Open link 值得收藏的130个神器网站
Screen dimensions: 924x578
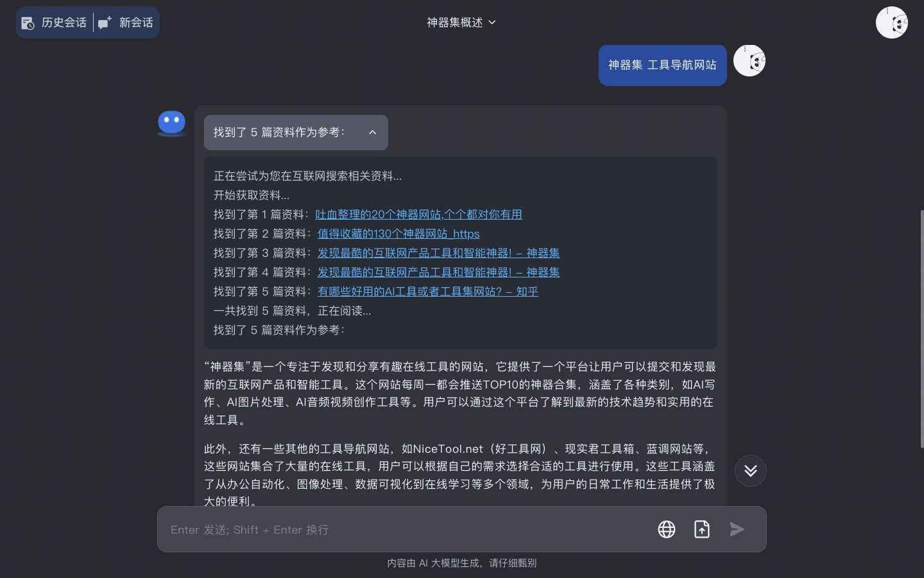[398, 234]
